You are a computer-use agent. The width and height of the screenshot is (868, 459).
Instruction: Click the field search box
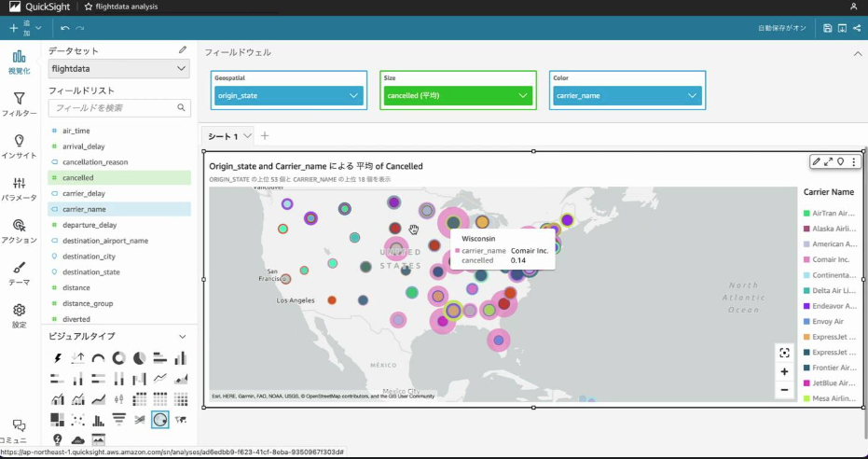point(119,108)
